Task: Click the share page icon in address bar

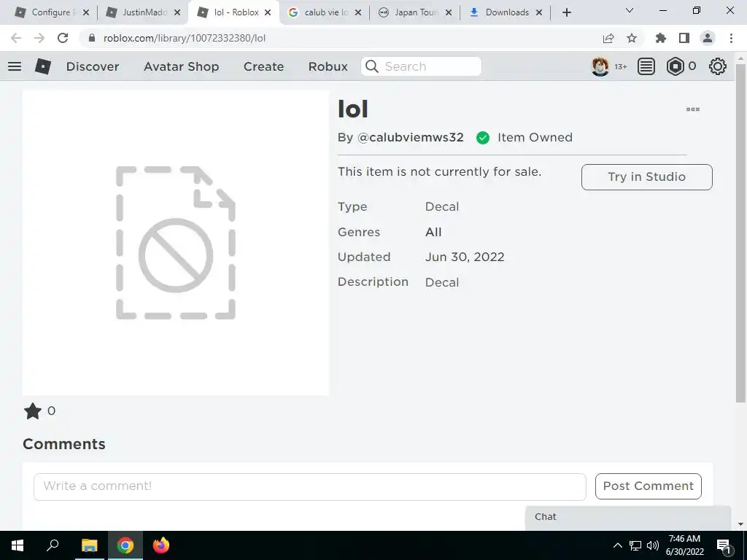Action: (x=608, y=38)
